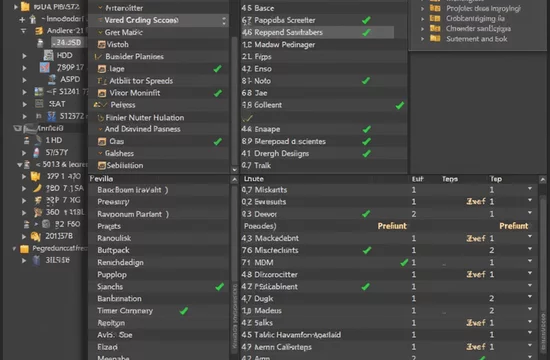Select the HDD drive icon in tree
550x360 pixels.
point(49,55)
